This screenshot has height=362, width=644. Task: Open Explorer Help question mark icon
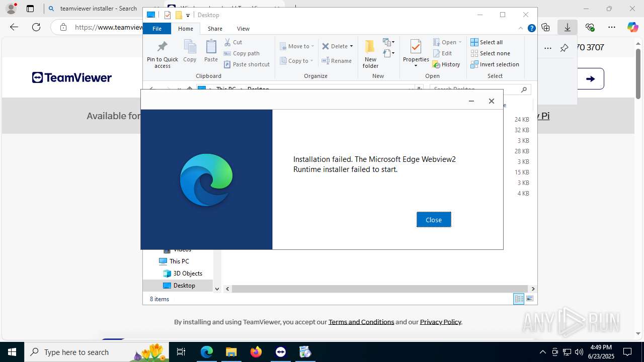point(531,29)
